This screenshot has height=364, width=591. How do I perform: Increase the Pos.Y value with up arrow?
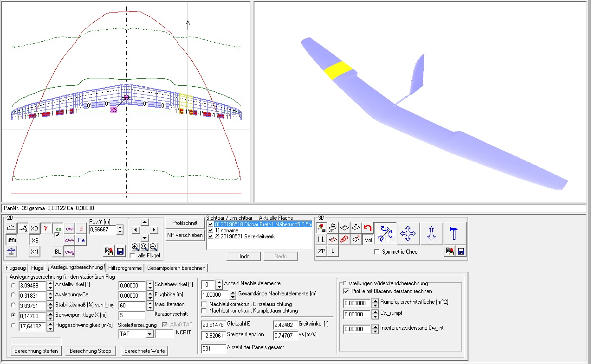[120, 227]
